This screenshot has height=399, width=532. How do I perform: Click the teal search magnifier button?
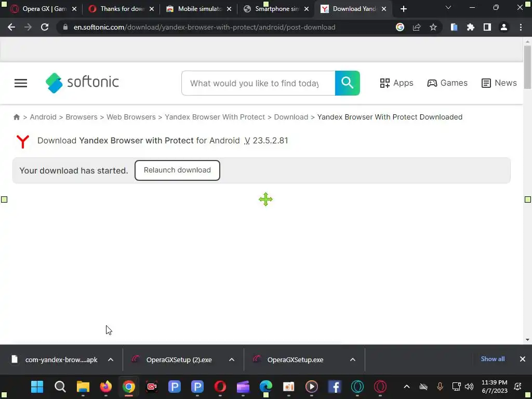348,83
